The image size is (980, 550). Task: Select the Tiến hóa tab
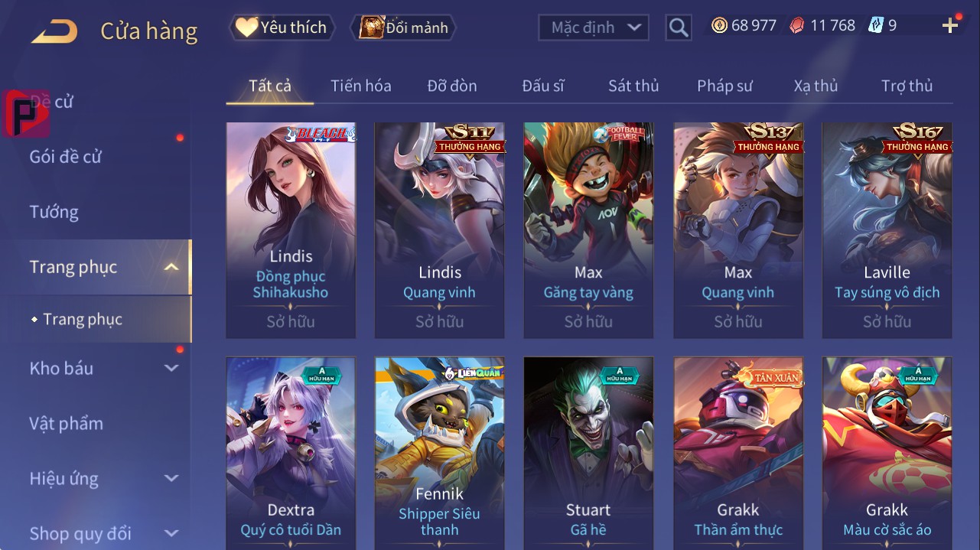tap(361, 86)
